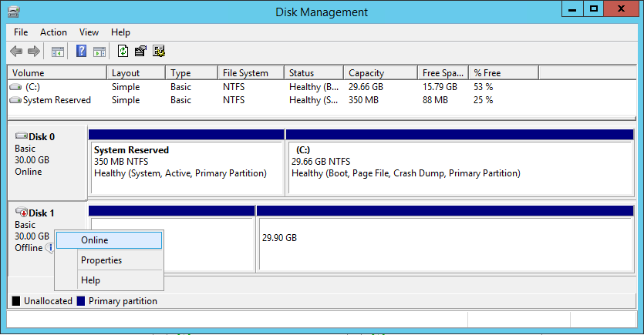Click the Healthy (S... status cell
This screenshot has width=644, height=335.
(314, 100)
